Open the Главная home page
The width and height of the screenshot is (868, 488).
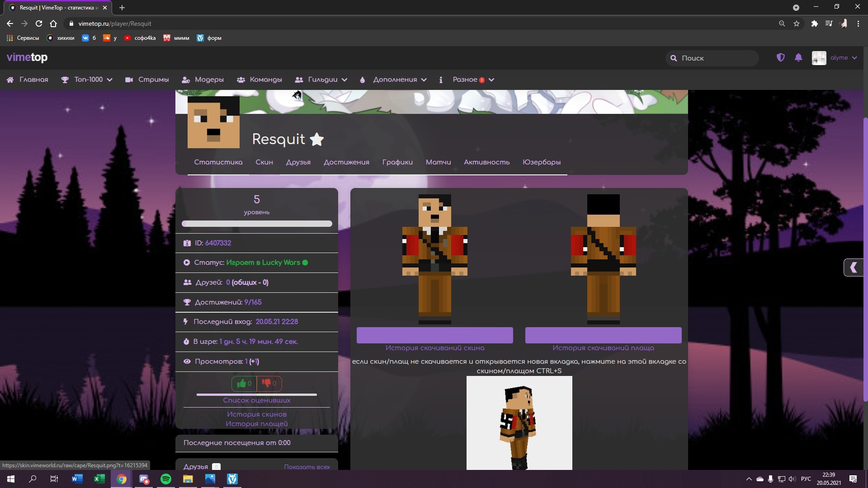28,80
